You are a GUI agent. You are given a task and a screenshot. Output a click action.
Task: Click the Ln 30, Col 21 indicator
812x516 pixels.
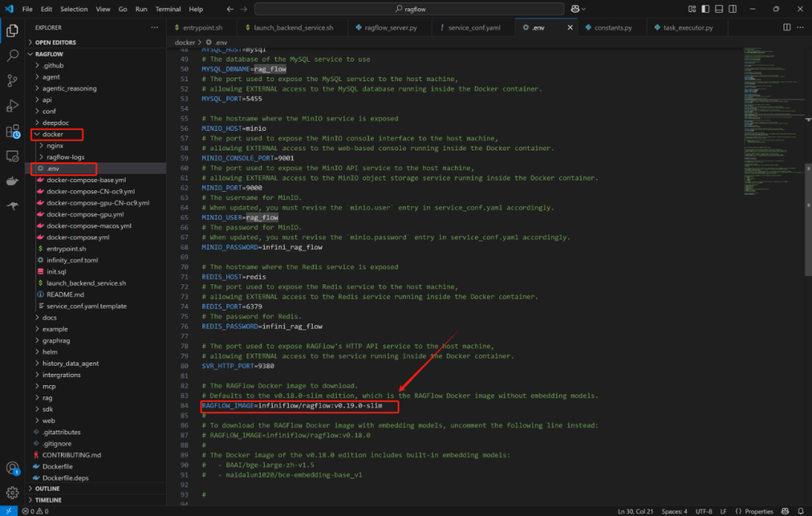635,511
